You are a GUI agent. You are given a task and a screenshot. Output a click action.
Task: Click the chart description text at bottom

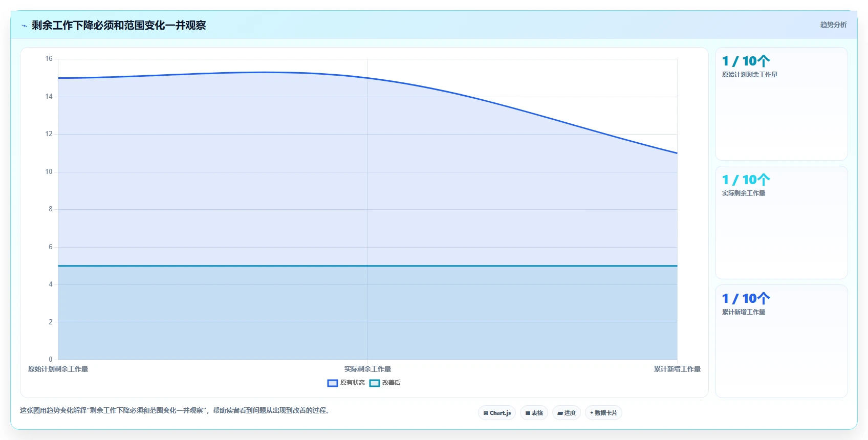pos(176,410)
